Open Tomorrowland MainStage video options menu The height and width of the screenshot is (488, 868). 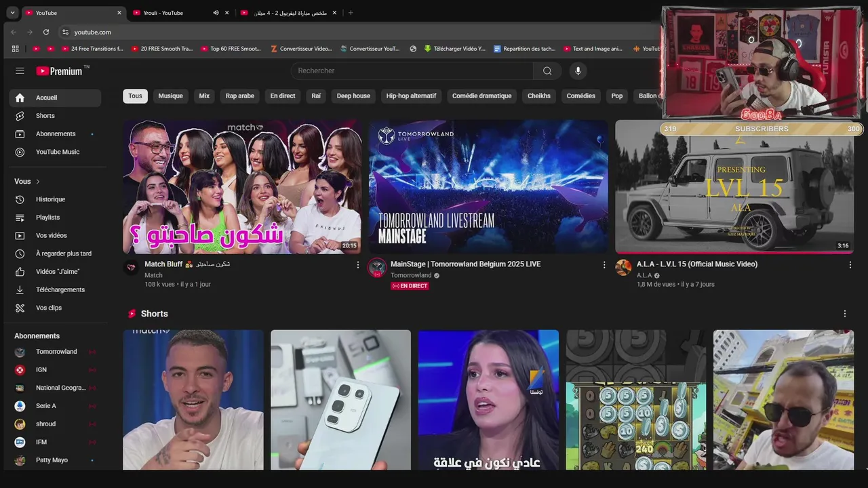[604, 265]
